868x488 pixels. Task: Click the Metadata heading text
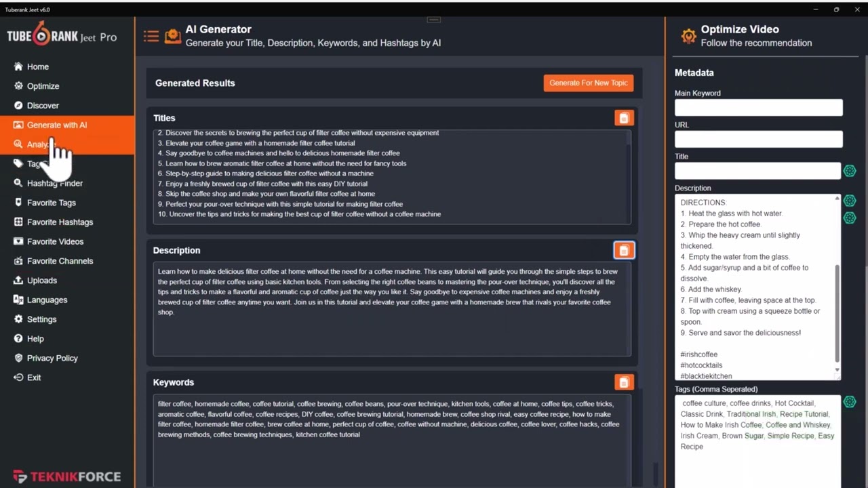click(x=694, y=73)
